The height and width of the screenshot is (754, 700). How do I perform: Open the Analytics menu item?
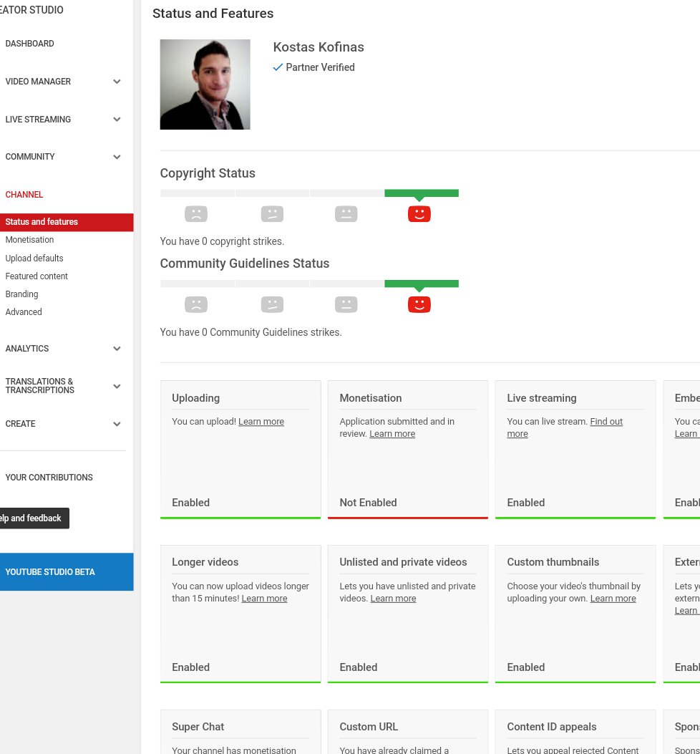click(x=27, y=349)
